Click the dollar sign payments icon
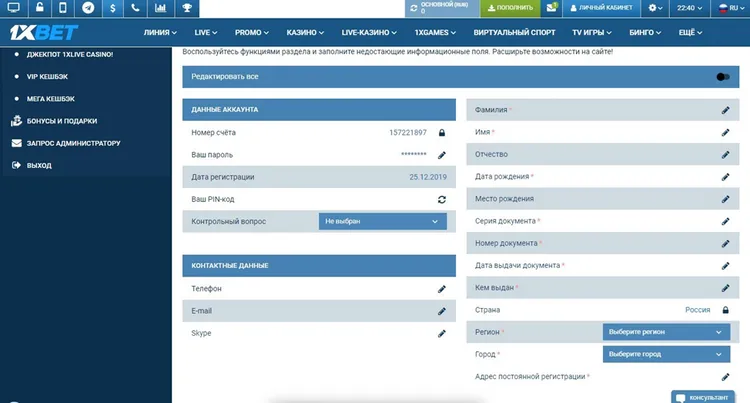Screen dimensions: 750x403 pyautogui.click(x=112, y=8)
